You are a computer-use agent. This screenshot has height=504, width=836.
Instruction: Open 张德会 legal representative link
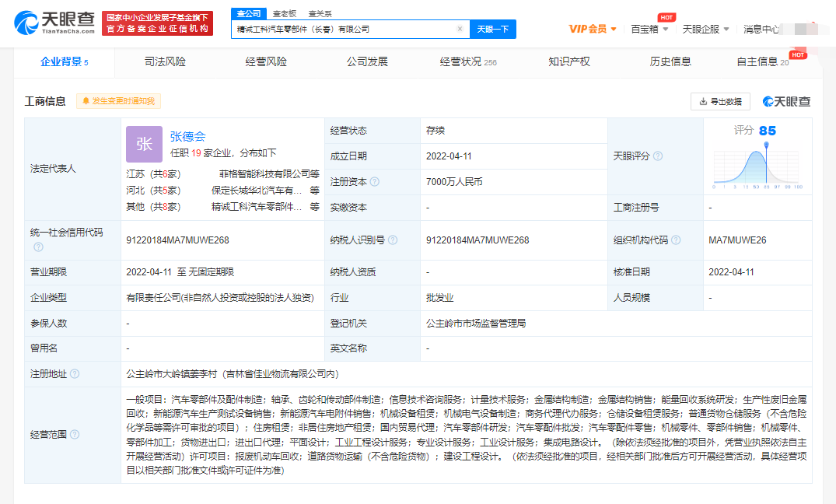187,136
